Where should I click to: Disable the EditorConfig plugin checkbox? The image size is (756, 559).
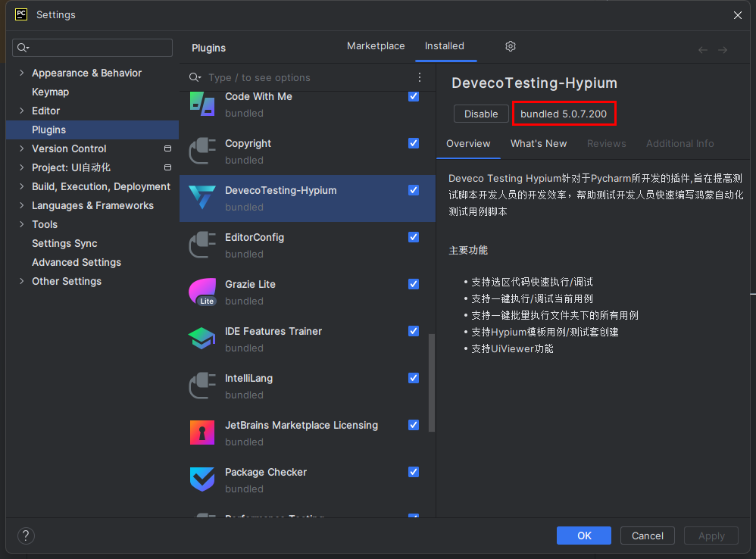[414, 237]
